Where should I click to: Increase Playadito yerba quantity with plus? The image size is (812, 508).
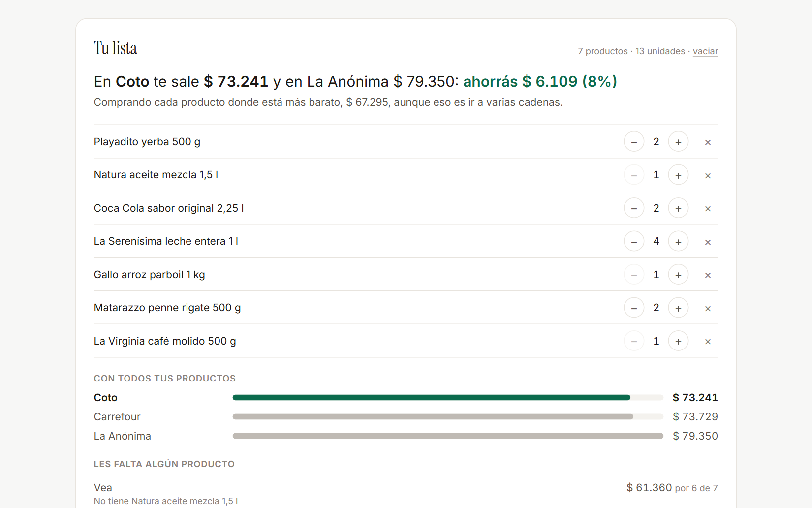point(678,142)
